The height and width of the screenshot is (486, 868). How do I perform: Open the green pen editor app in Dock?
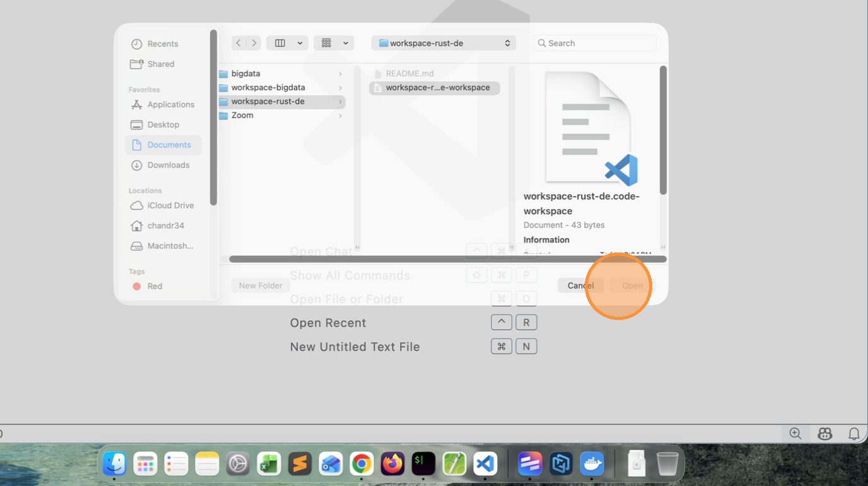pyautogui.click(x=454, y=464)
